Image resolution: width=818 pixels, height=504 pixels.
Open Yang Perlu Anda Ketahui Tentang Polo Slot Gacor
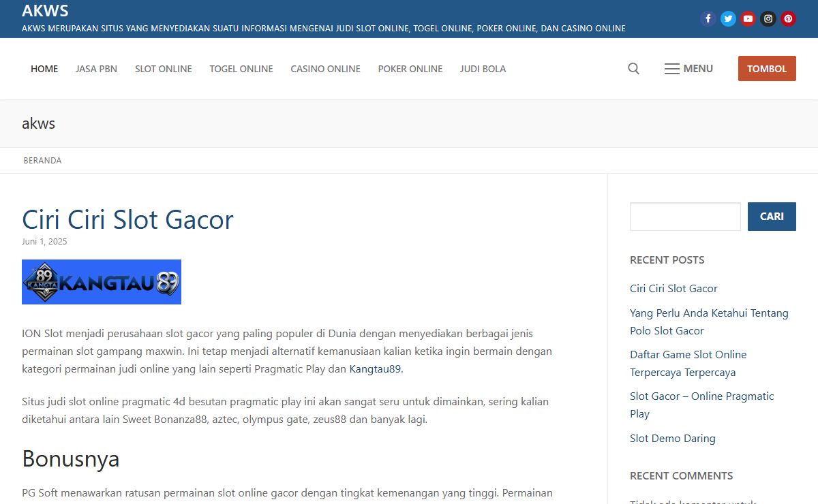(709, 322)
